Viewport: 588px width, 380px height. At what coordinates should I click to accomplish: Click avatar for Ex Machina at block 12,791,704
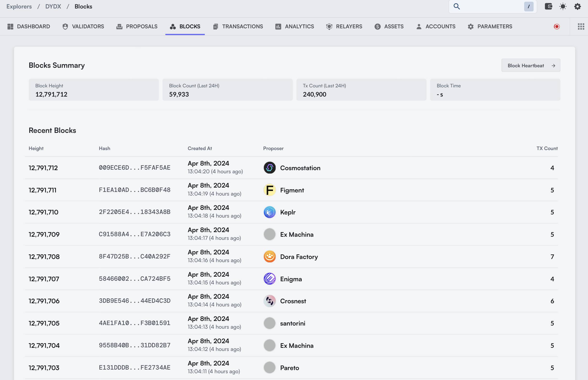[x=269, y=345]
